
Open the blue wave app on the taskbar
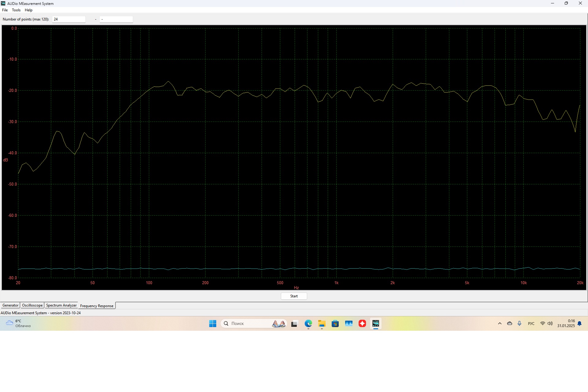pyautogui.click(x=349, y=323)
